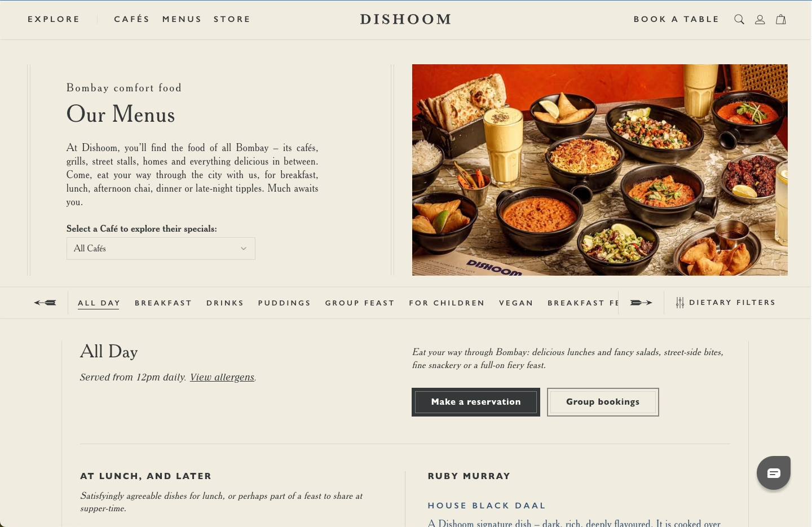Screen dimensions: 812x527
Task: Click the user account icon
Action: click(760, 19)
